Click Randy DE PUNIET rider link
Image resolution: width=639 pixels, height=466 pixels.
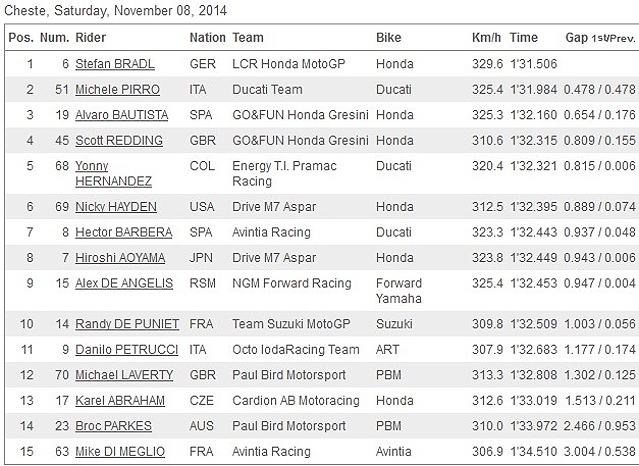(x=127, y=324)
